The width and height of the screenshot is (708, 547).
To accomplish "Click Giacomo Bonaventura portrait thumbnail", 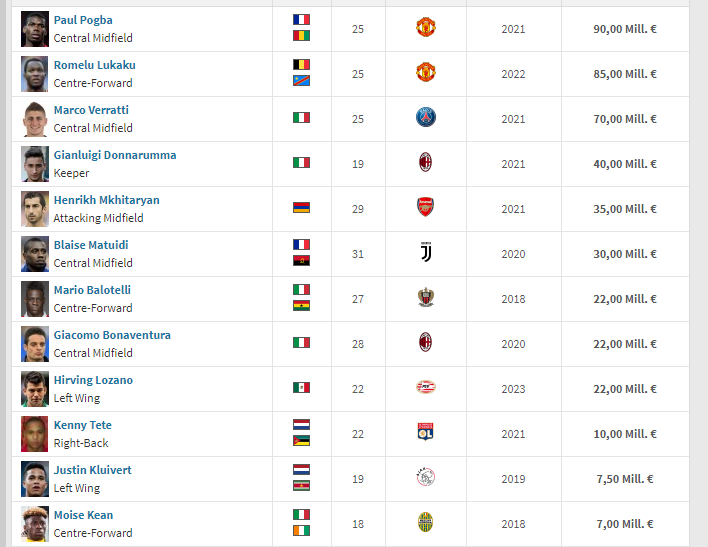I will [x=35, y=343].
